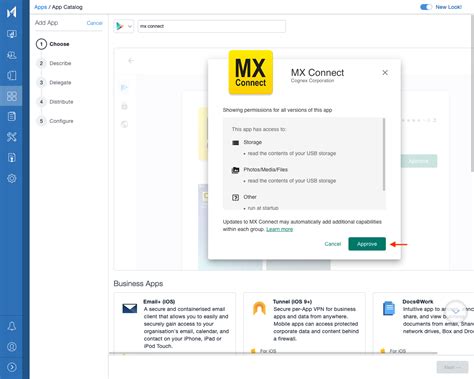The image size is (474, 379).
Task: Click the Storage permission icon
Action: pos(235,143)
